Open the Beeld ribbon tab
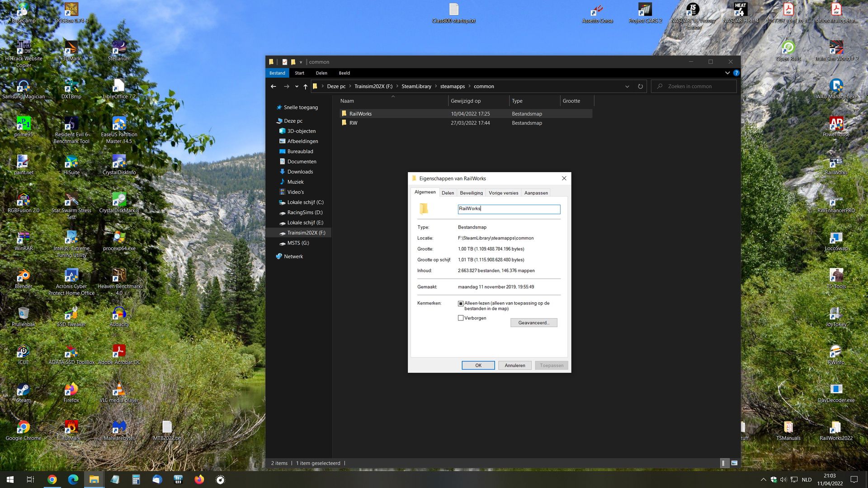Image resolution: width=868 pixels, height=488 pixels. tap(344, 73)
